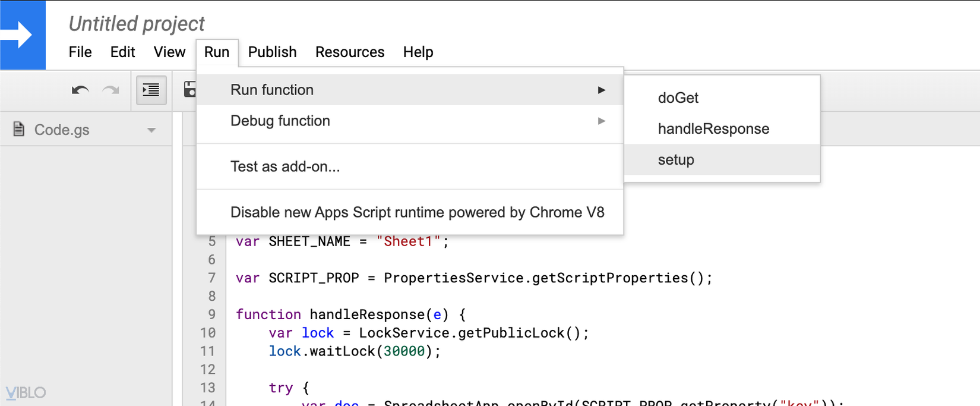Open the Publish menu
This screenshot has height=406, width=980.
point(272,52)
